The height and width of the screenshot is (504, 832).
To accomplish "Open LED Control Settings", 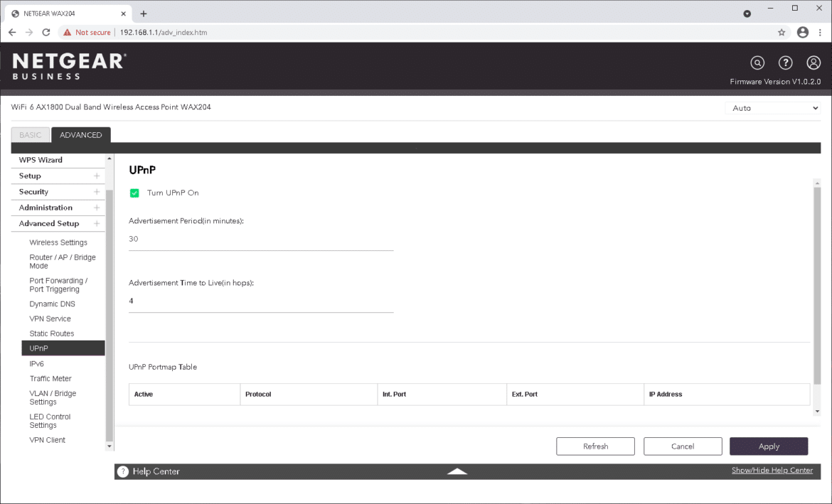I will pos(50,421).
